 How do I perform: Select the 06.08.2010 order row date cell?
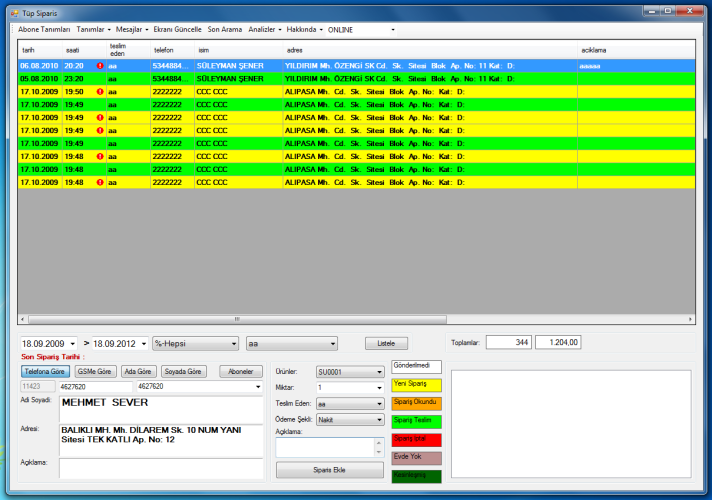click(x=40, y=66)
